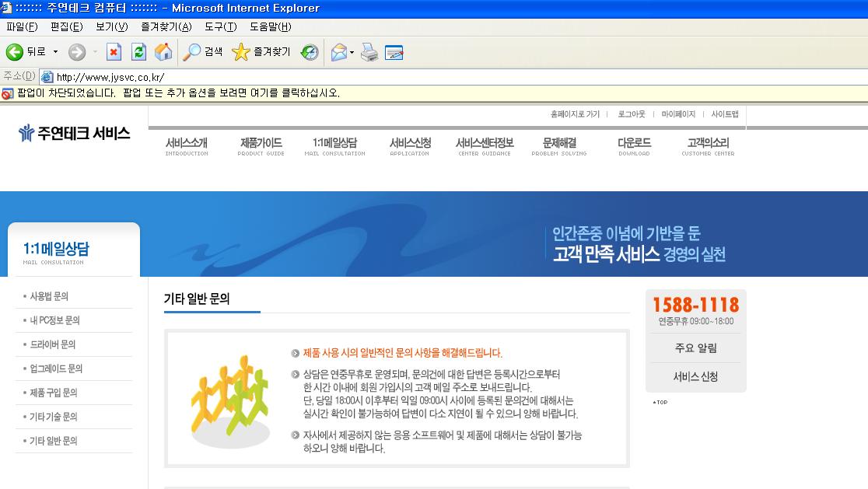This screenshot has height=489, width=868.
Task: Stop page loading with red X icon
Action: (114, 52)
